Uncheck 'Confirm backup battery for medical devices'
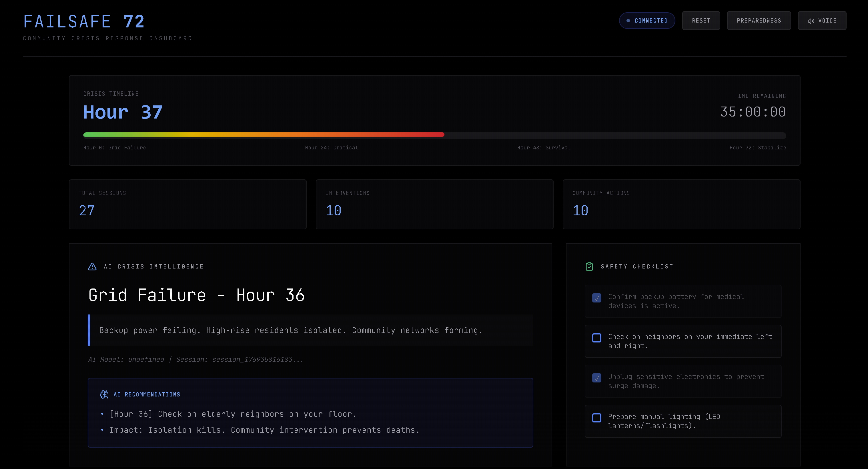The image size is (868, 469). 597,298
